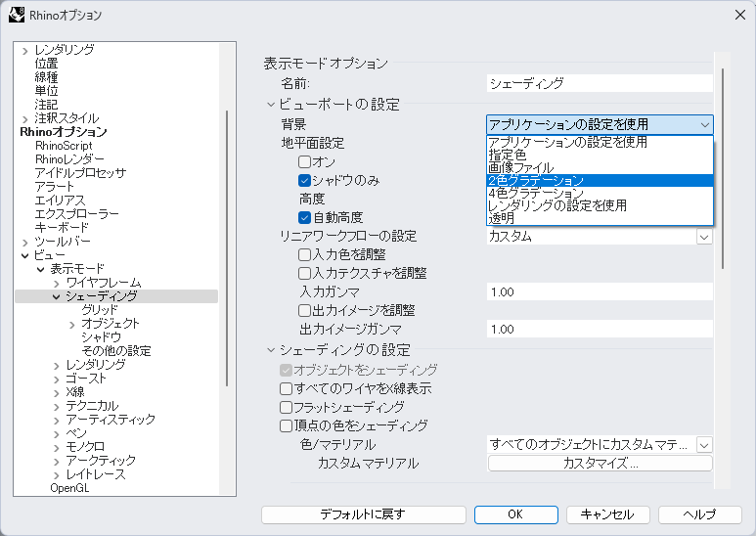Open the アラート options page
Viewport: 756px width, 536px height.
coord(55,187)
